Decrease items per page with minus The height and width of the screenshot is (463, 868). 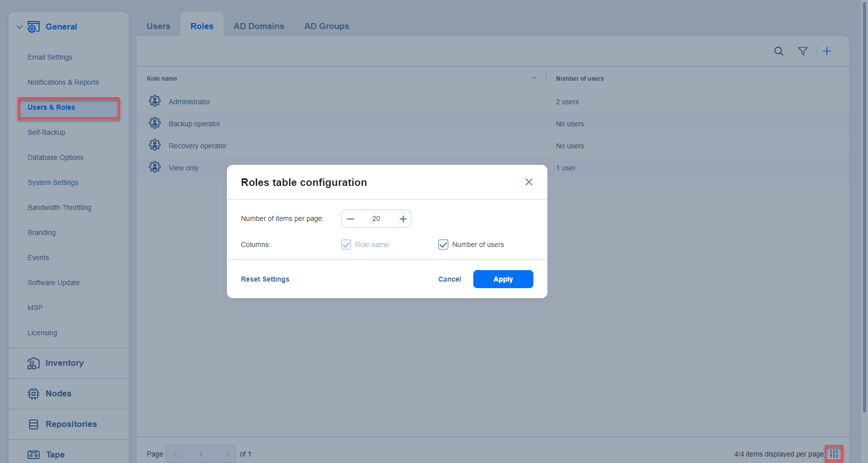[351, 219]
